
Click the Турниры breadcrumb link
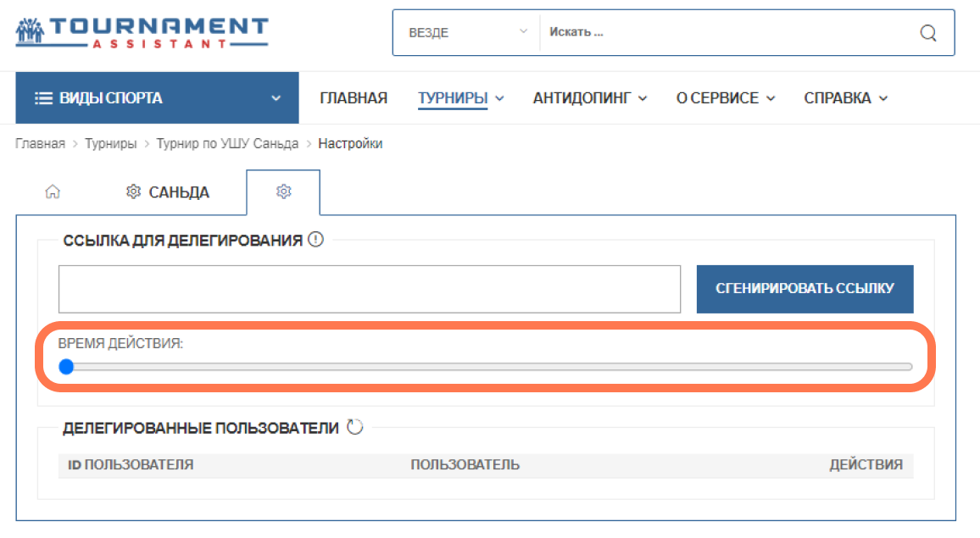point(110,144)
